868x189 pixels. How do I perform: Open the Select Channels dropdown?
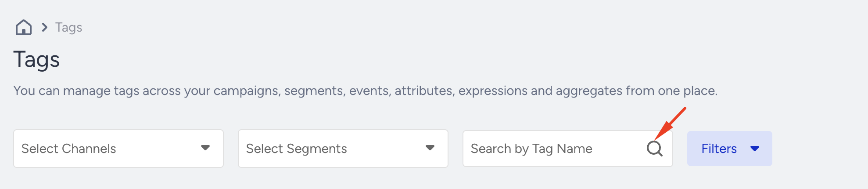118,149
